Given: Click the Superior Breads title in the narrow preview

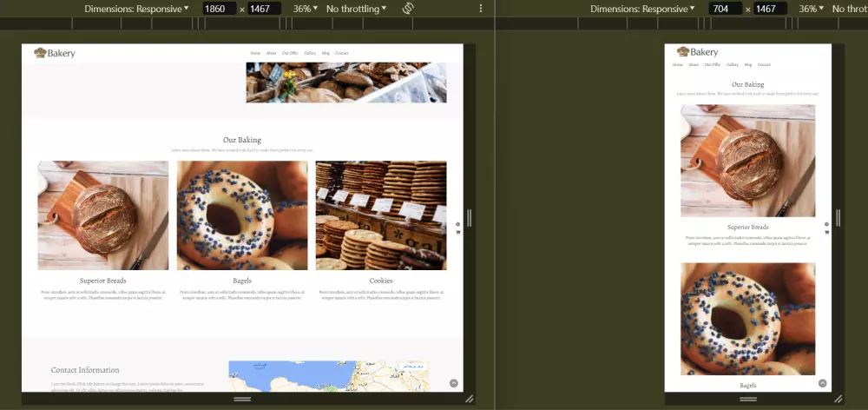Looking at the screenshot, I should point(748,228).
